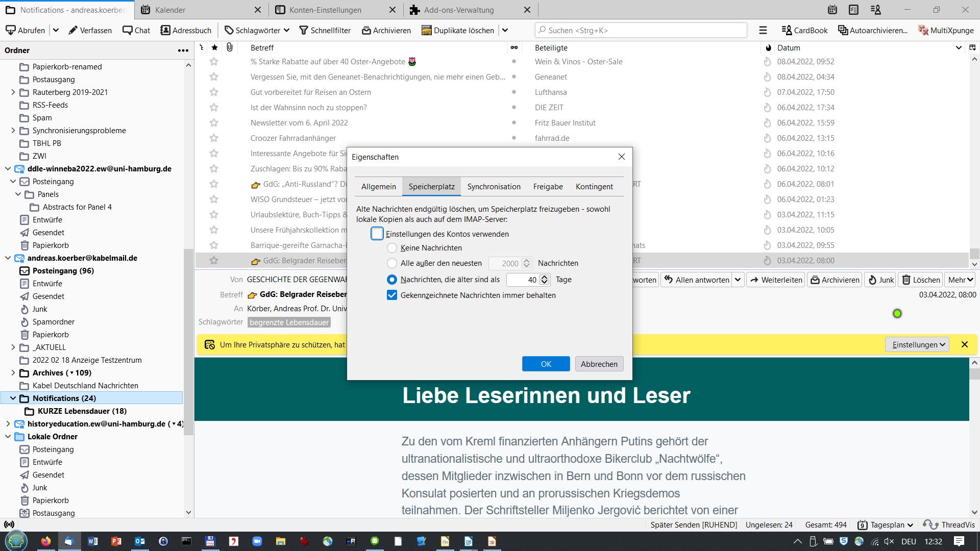Uncheck Gekennzeichnete Nachrichten immer behalten
The width and height of the screenshot is (980, 551).
coord(392,295)
